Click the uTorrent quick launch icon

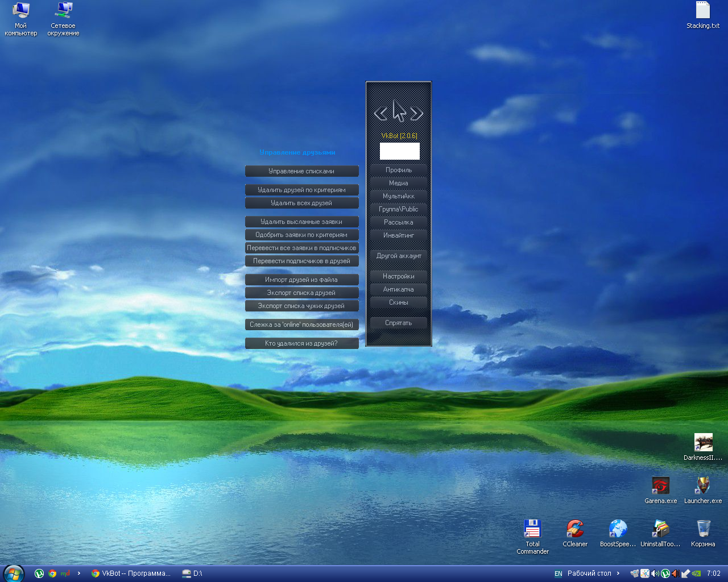tap(39, 573)
